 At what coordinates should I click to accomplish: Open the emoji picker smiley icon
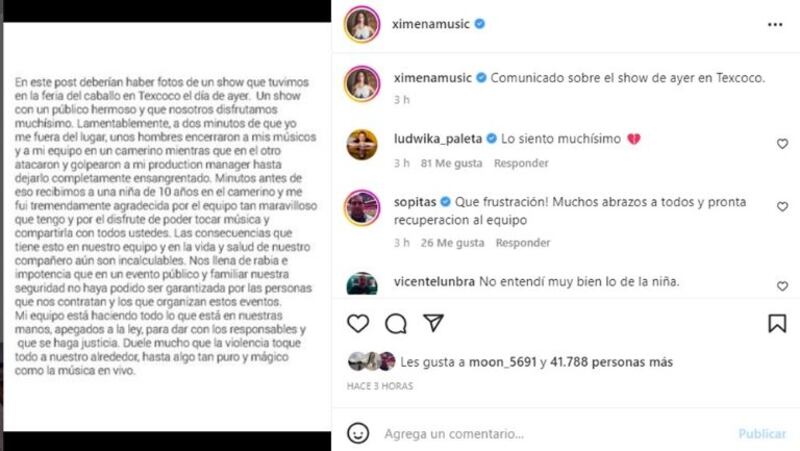coord(358,433)
